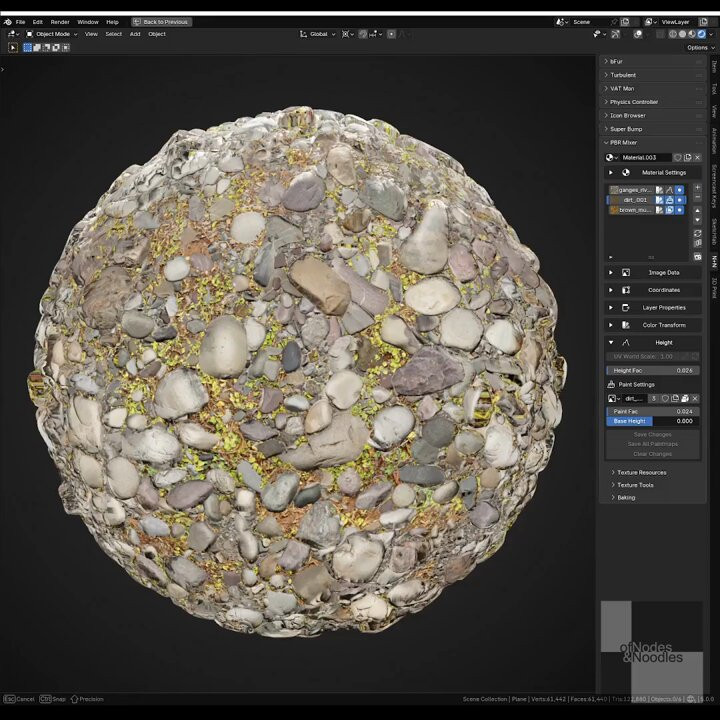
Task: Open the Object Mode dropdown
Action: (52, 34)
